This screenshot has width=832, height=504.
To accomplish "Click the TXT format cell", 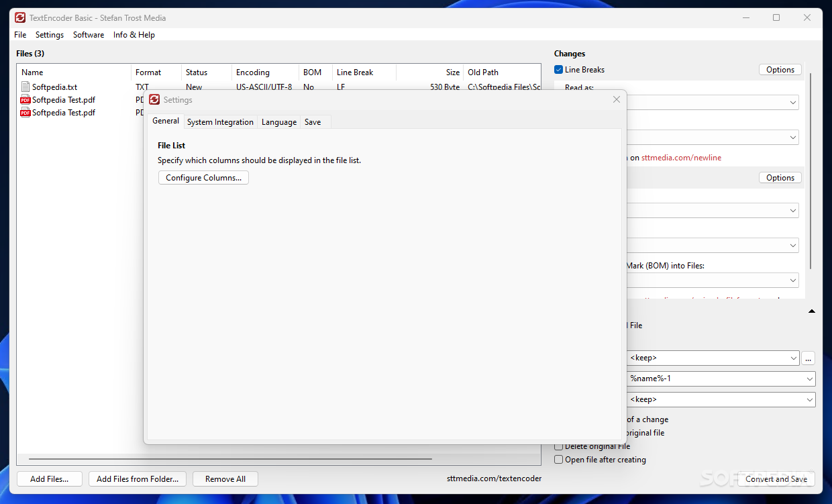I will [142, 87].
